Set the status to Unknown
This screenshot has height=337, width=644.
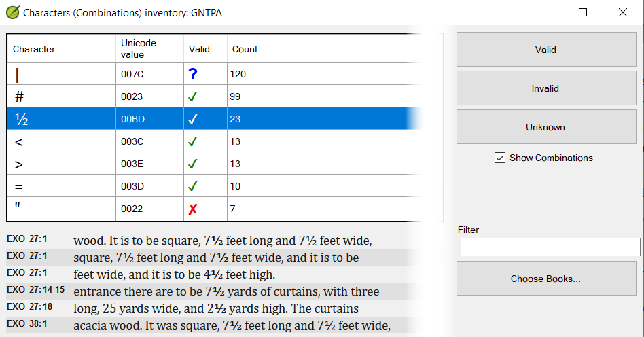(x=545, y=127)
